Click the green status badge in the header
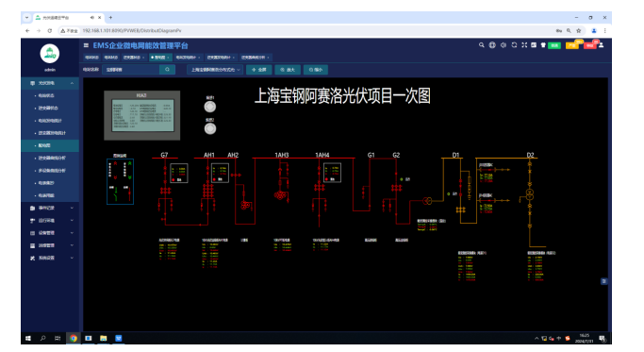This screenshot has width=644, height=352. [554, 45]
